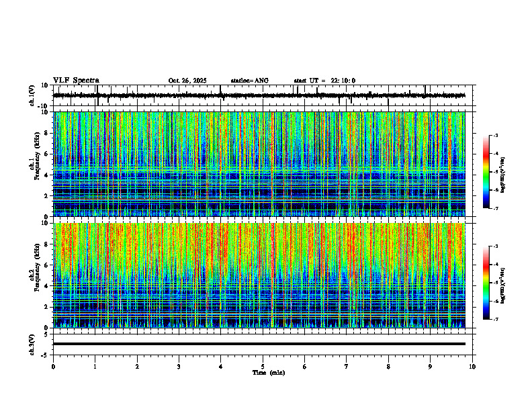Click ch.1 color bar label "-3"

click(496, 135)
